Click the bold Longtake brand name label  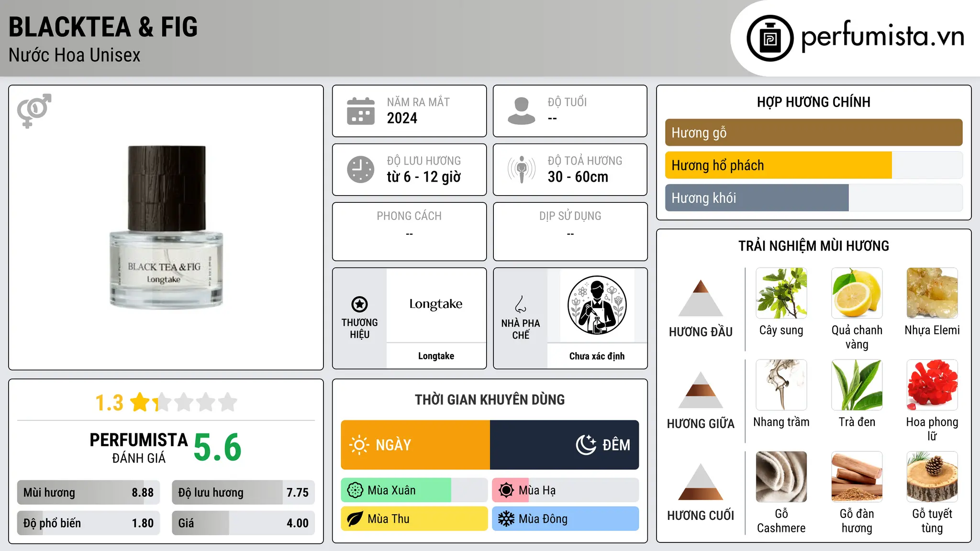(x=436, y=356)
